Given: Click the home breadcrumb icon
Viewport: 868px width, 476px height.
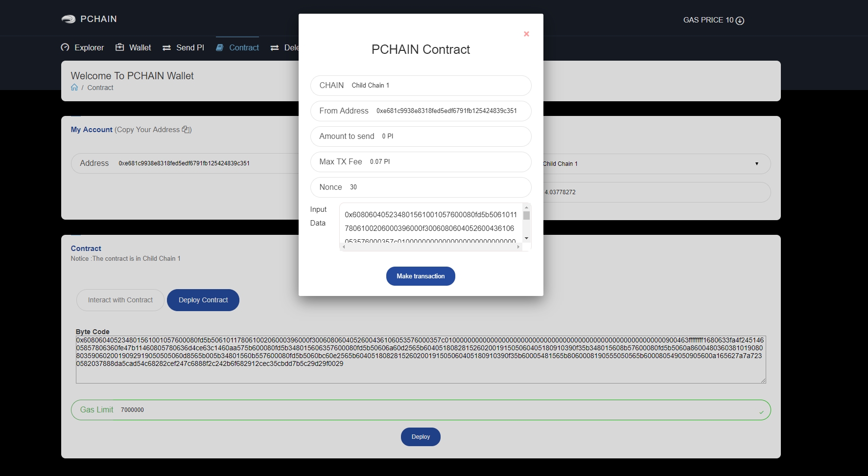Looking at the screenshot, I should (74, 88).
